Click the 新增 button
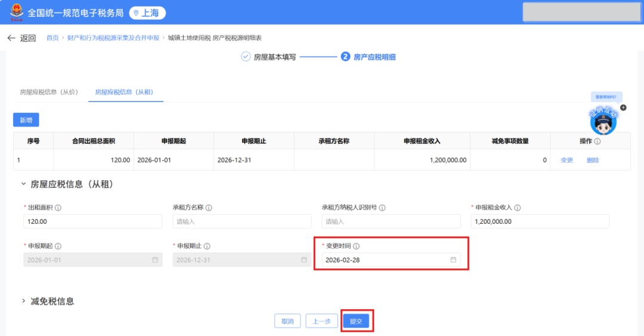Screen dimensions: 644x336 pyautogui.click(x=26, y=120)
